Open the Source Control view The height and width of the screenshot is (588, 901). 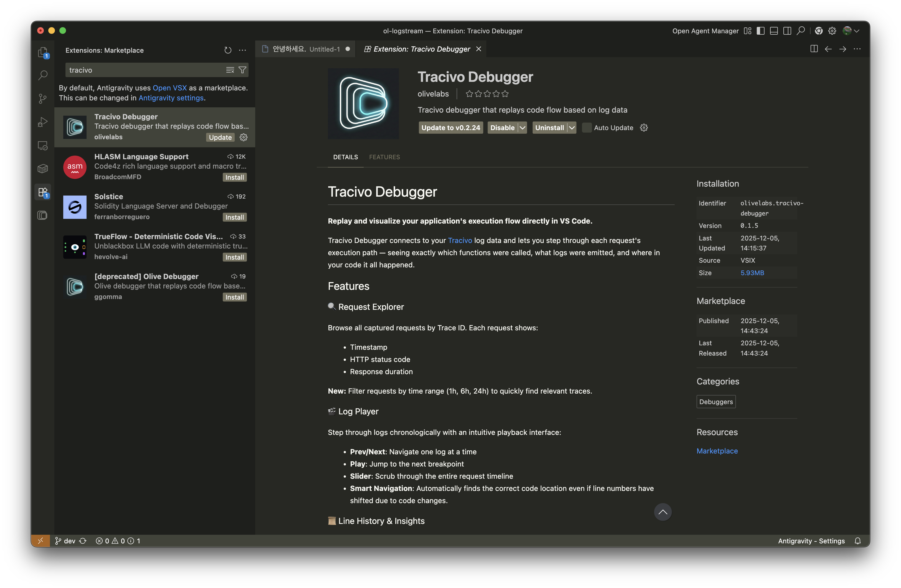(x=43, y=99)
